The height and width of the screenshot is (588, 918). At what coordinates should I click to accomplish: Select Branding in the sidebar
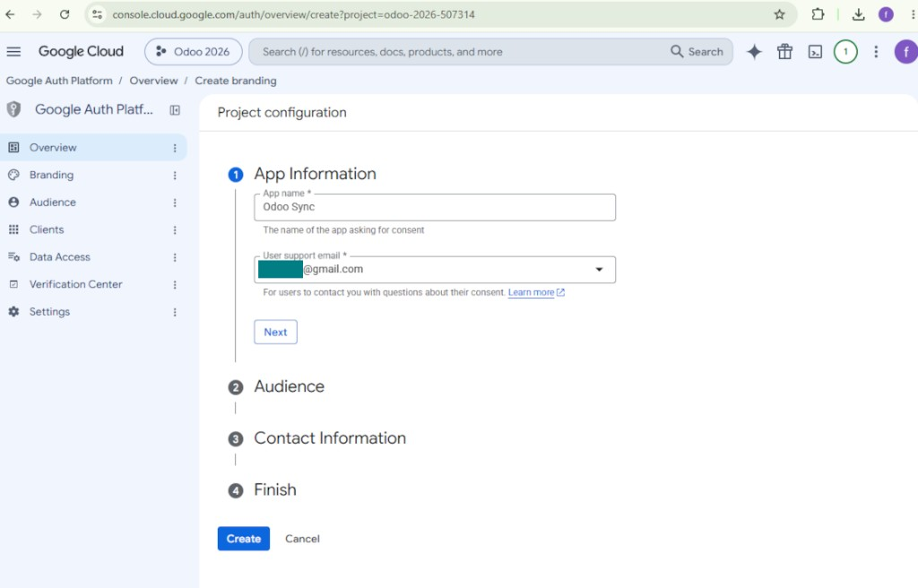point(93,175)
